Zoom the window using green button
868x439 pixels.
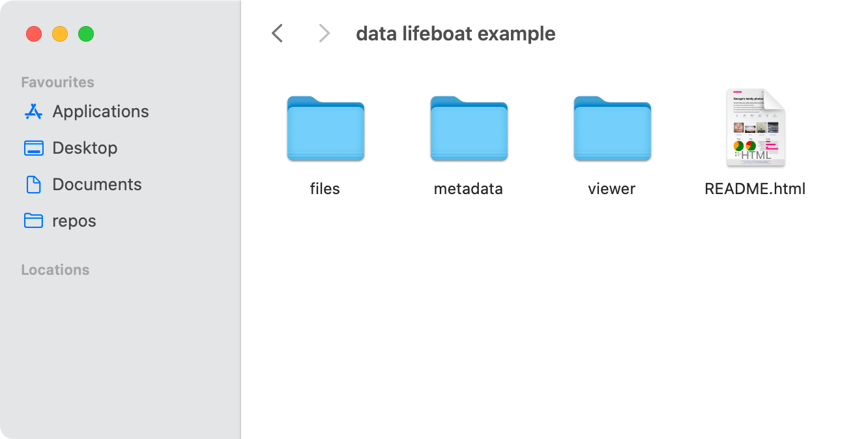(x=86, y=34)
